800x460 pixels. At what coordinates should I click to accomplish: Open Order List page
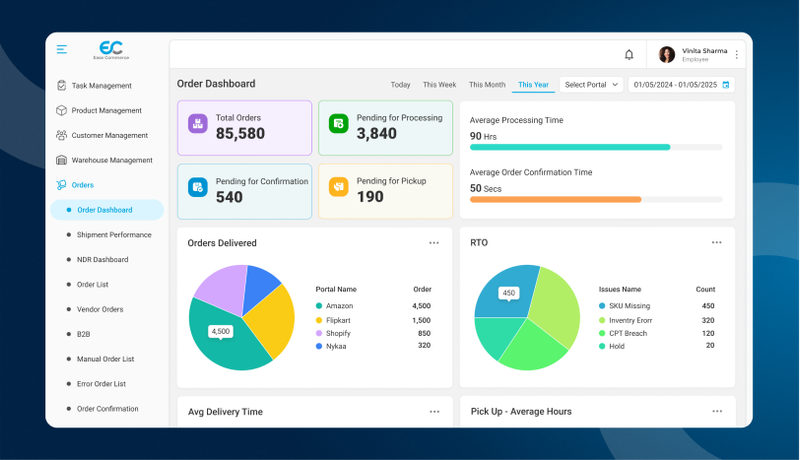coord(92,285)
